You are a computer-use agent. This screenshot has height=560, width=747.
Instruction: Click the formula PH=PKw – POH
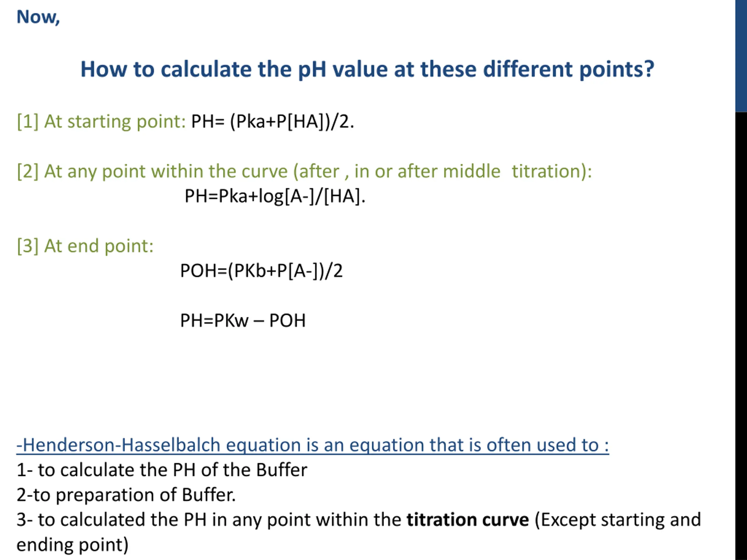click(x=243, y=320)
